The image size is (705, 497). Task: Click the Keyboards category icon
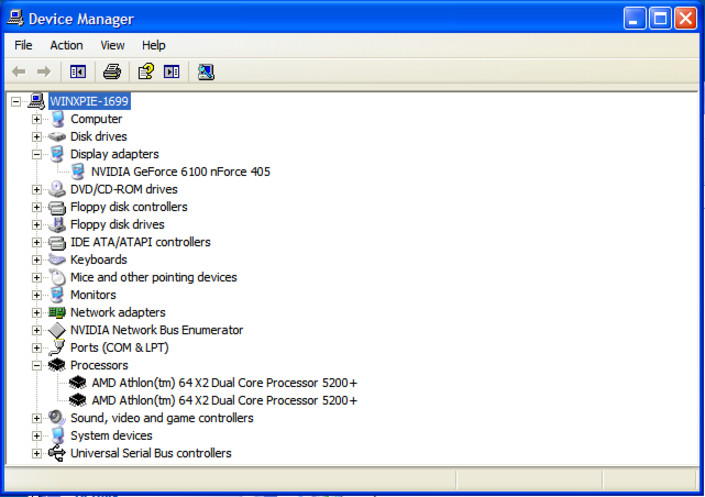tap(57, 260)
